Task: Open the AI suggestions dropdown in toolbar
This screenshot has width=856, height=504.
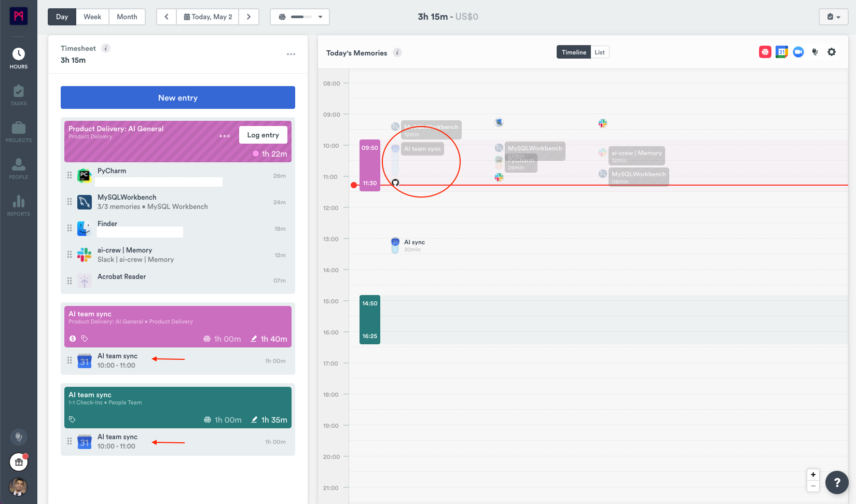Action: 300,17
